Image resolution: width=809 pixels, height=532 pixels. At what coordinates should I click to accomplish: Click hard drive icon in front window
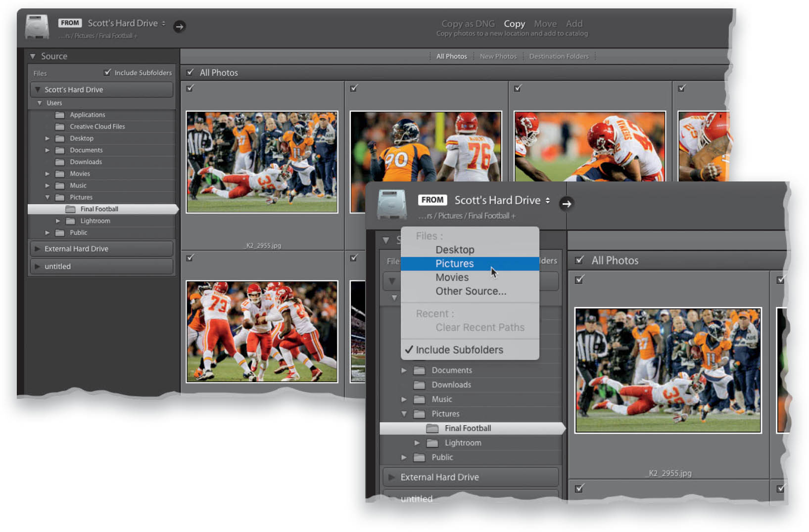pyautogui.click(x=392, y=205)
